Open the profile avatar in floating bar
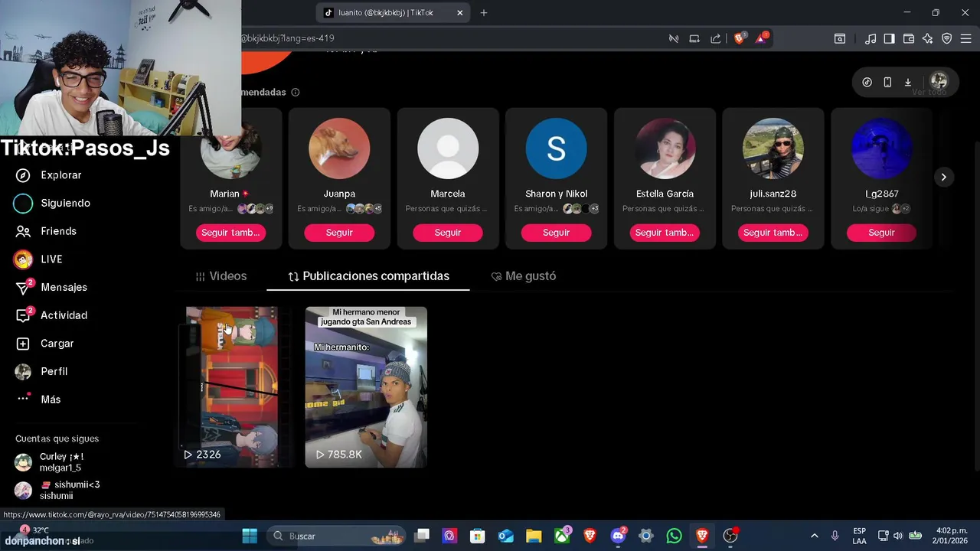 [939, 82]
